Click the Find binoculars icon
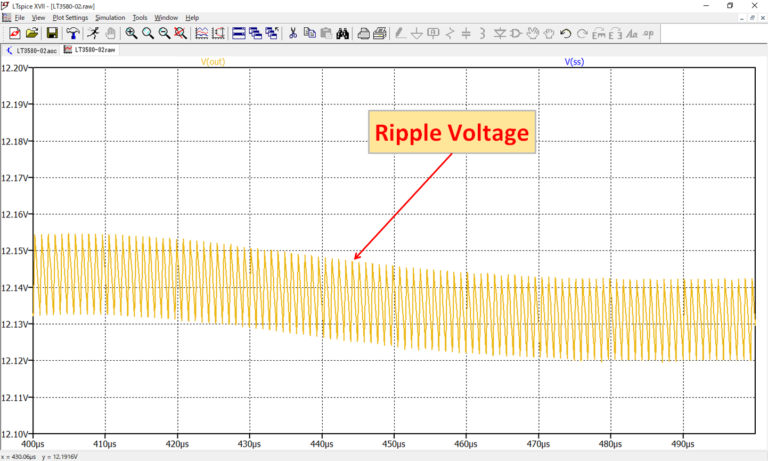Viewport: 768px width, 461px height. [x=342, y=33]
